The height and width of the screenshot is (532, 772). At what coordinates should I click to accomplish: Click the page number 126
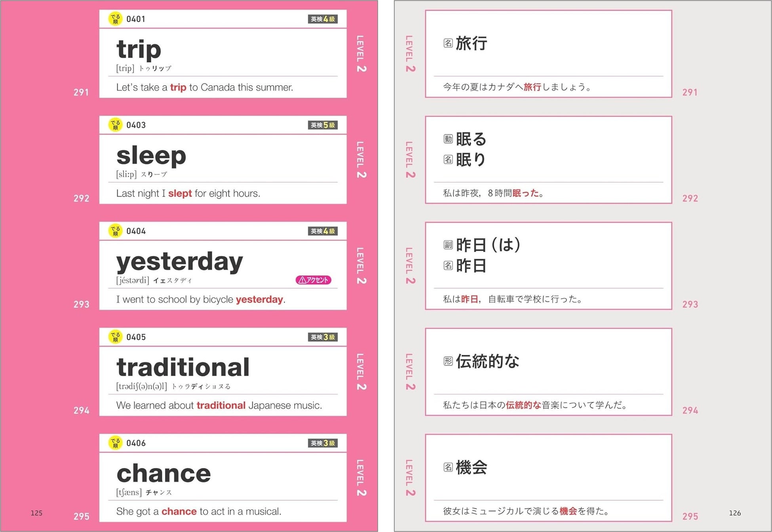pos(735,513)
